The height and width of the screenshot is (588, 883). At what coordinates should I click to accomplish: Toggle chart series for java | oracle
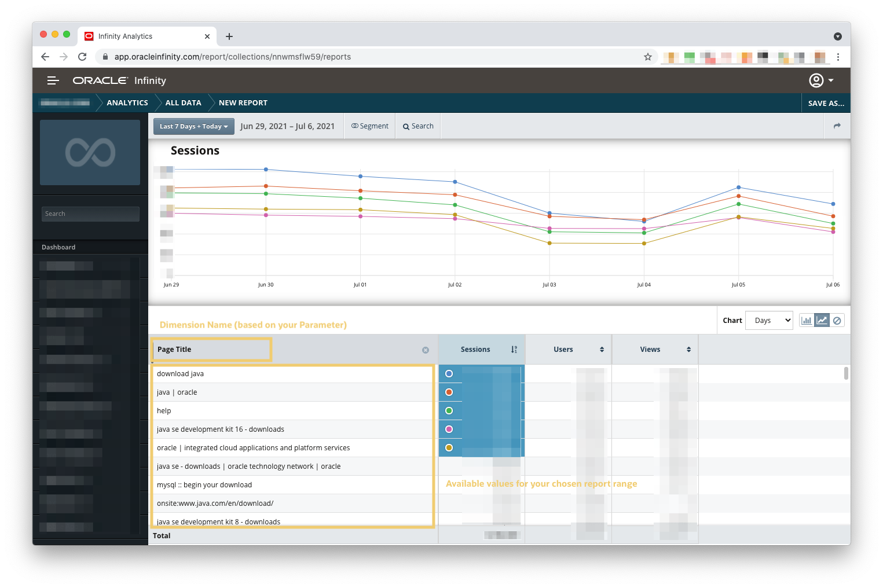[x=449, y=392]
